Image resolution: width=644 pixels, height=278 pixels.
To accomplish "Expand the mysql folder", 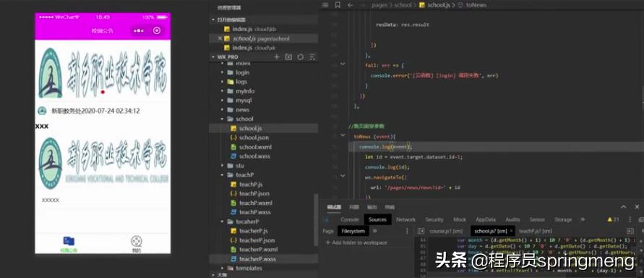I will [222, 101].
